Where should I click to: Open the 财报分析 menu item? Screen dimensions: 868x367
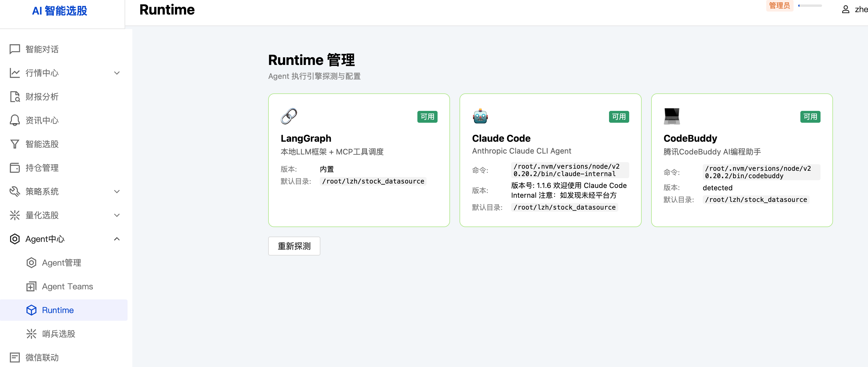pos(64,97)
